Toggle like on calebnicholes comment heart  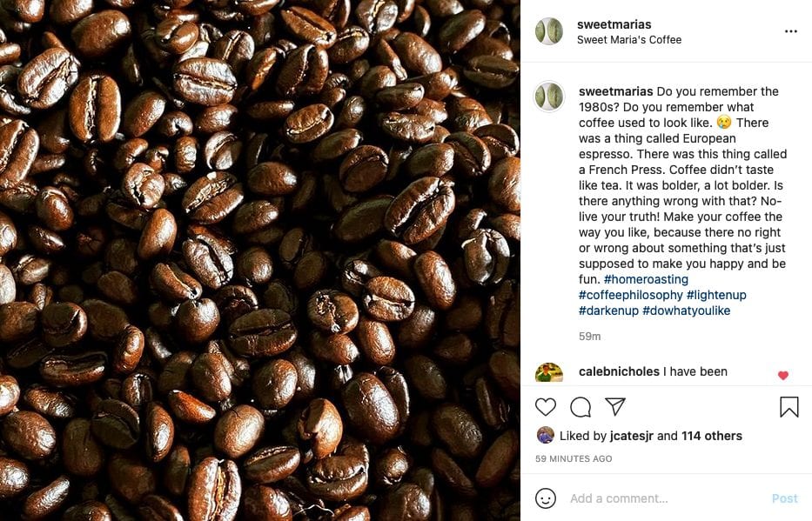pyautogui.click(x=783, y=376)
